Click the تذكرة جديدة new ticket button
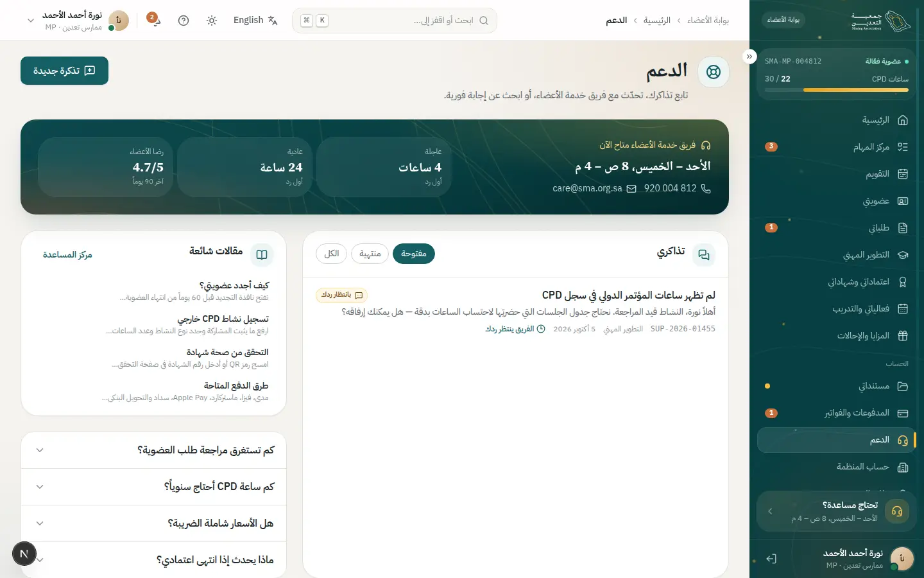Viewport: 924px width, 578px height. pyautogui.click(x=64, y=71)
